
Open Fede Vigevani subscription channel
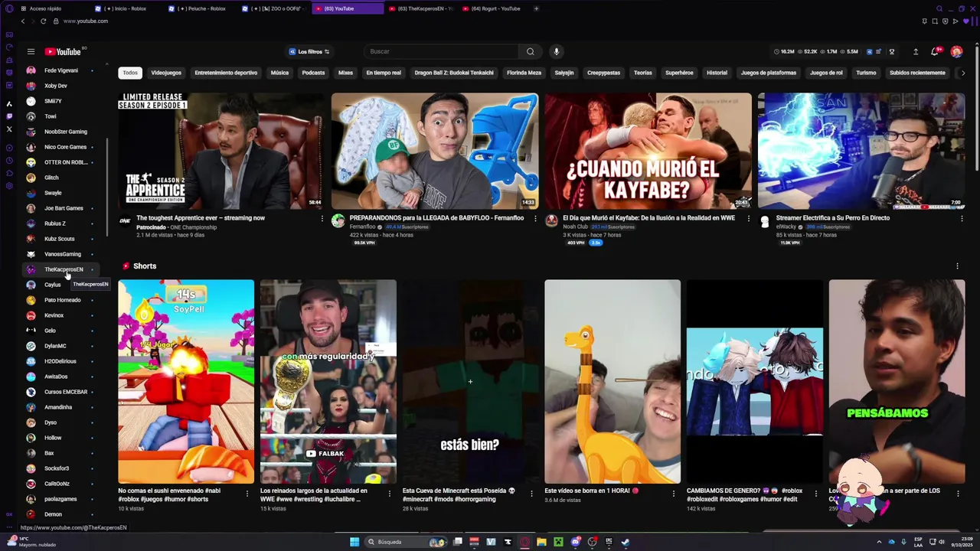click(x=61, y=70)
